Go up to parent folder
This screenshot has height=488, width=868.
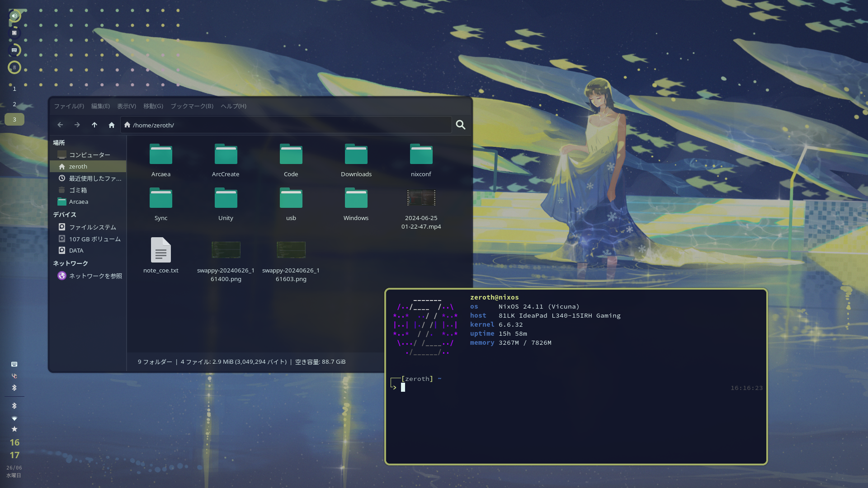(x=94, y=125)
